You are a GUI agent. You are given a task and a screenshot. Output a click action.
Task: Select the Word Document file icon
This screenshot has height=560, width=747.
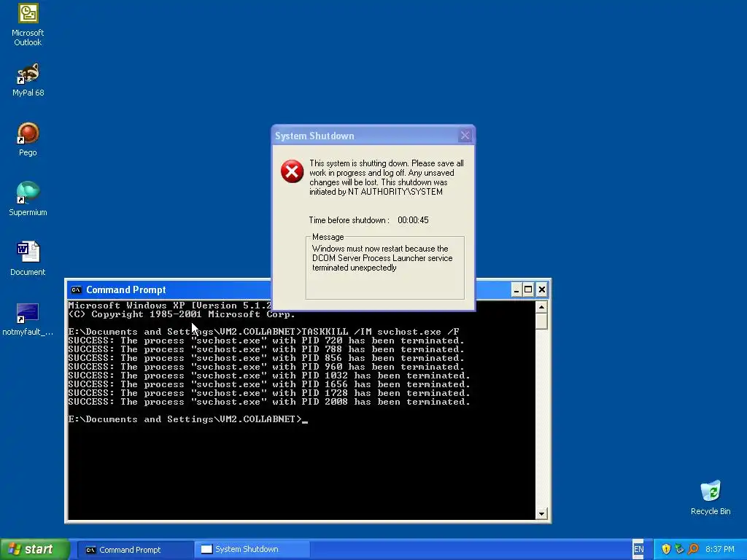coord(28,259)
